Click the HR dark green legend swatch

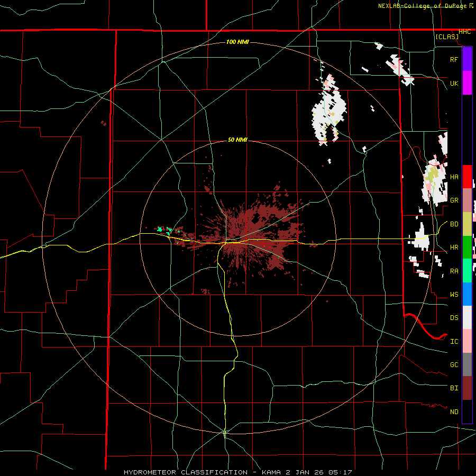467,248
